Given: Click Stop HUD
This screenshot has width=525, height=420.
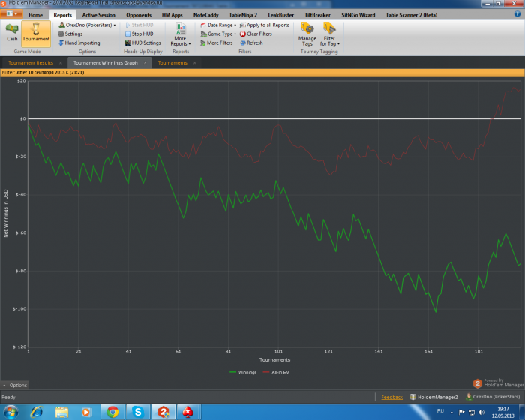Looking at the screenshot, I should [139, 34].
